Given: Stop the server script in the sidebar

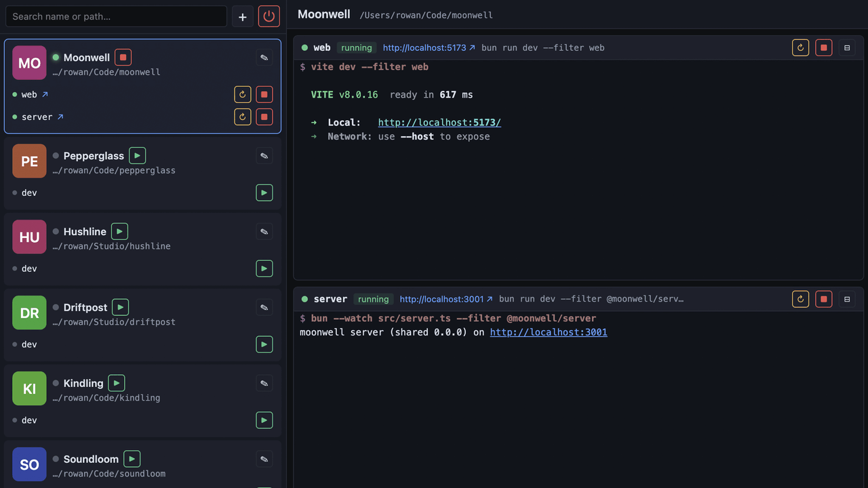Looking at the screenshot, I should [264, 117].
